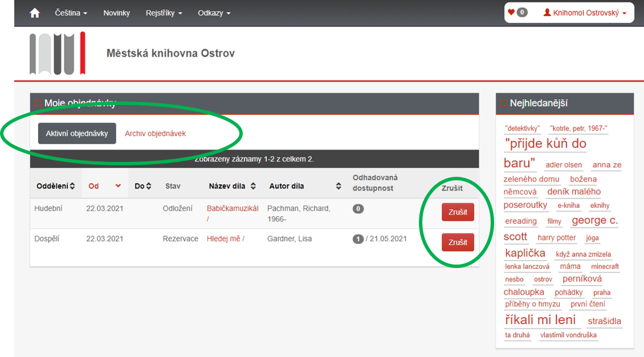Cancel the Hledej mě reservation
Screen dimensions: 644x357
tap(458, 242)
